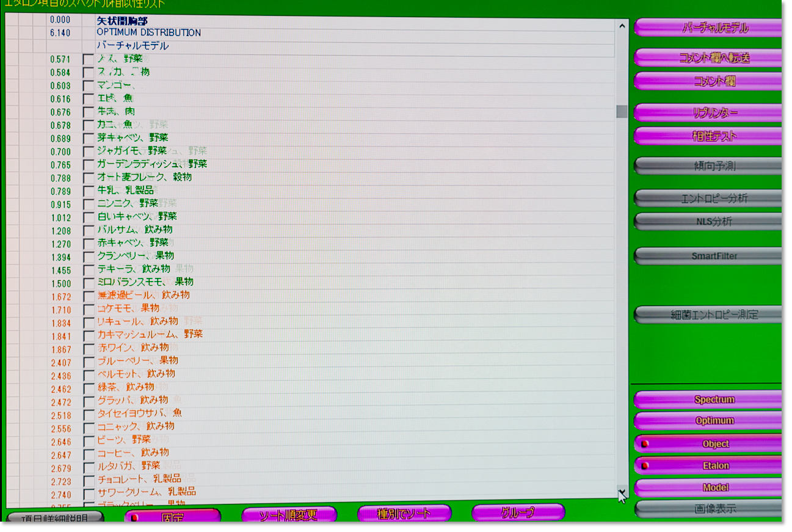Viewport: 792px width, 532px height.
Task: Check the ナス、野菜 checkbox
Action: point(89,59)
